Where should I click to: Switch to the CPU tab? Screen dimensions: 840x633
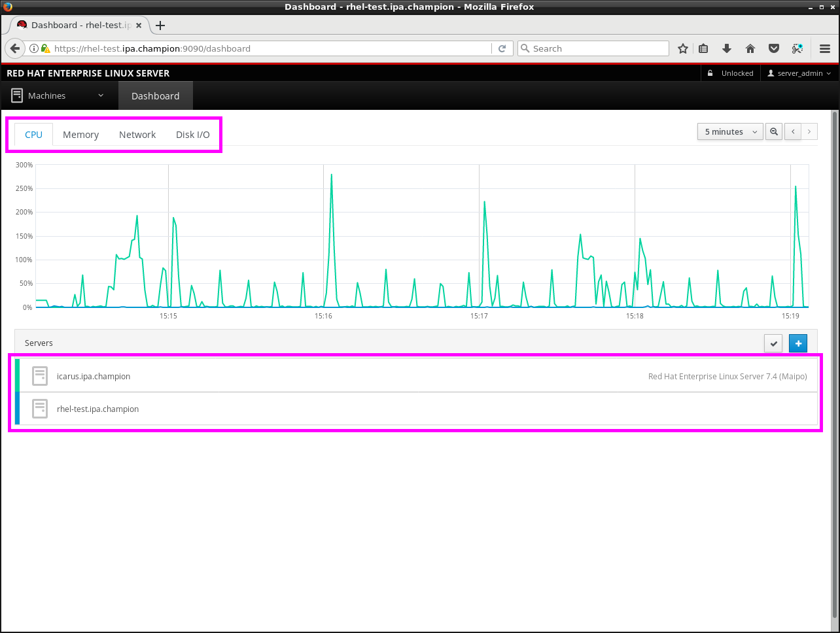(x=33, y=135)
